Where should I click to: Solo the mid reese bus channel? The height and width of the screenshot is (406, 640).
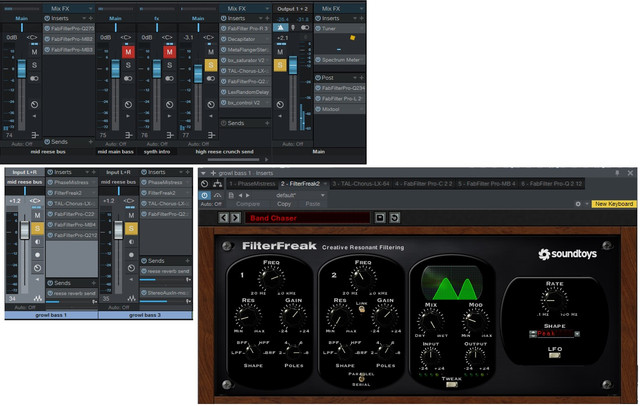34,65
